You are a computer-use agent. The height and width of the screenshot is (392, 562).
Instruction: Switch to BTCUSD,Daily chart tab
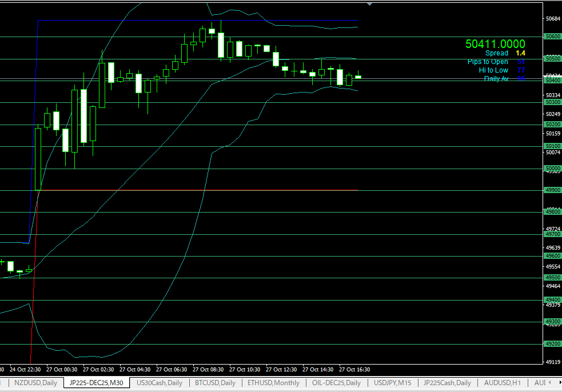coord(215,383)
